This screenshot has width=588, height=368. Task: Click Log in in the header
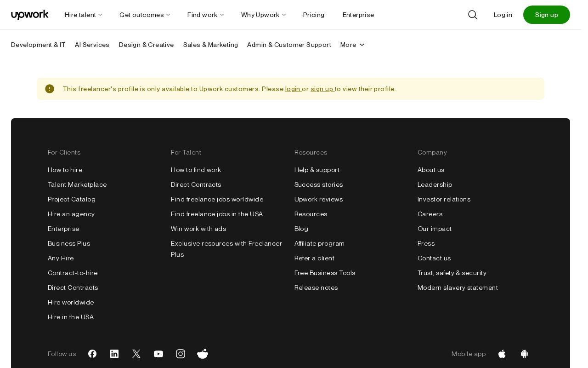(503, 15)
